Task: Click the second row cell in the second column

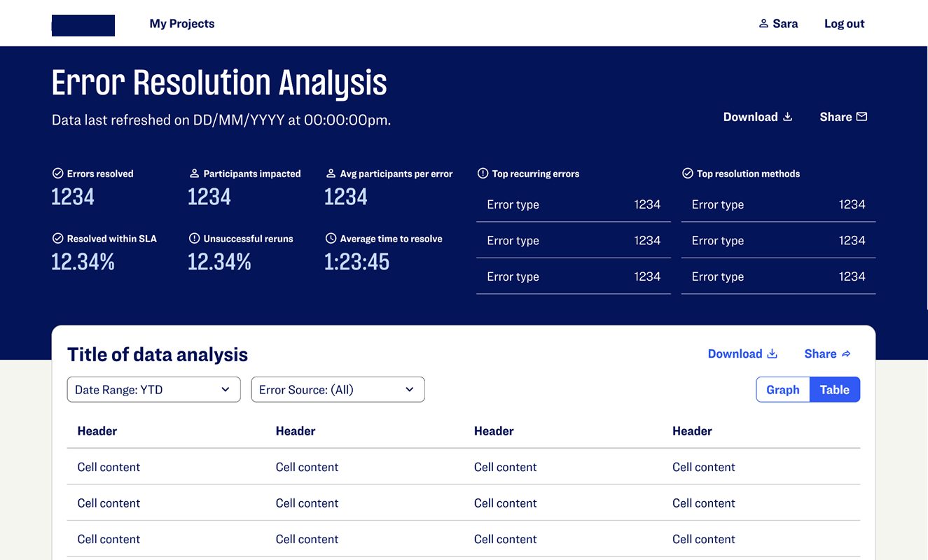Action: pyautogui.click(x=307, y=503)
